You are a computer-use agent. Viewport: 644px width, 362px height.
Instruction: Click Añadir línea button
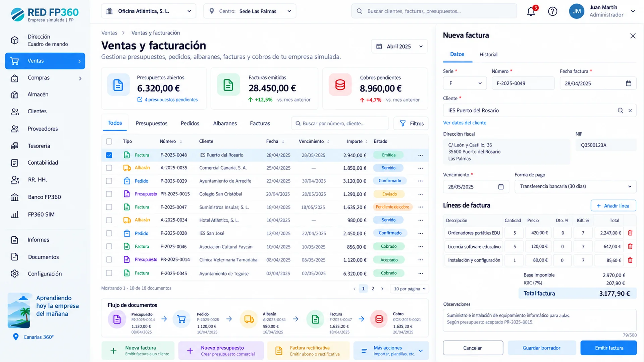pos(613,206)
